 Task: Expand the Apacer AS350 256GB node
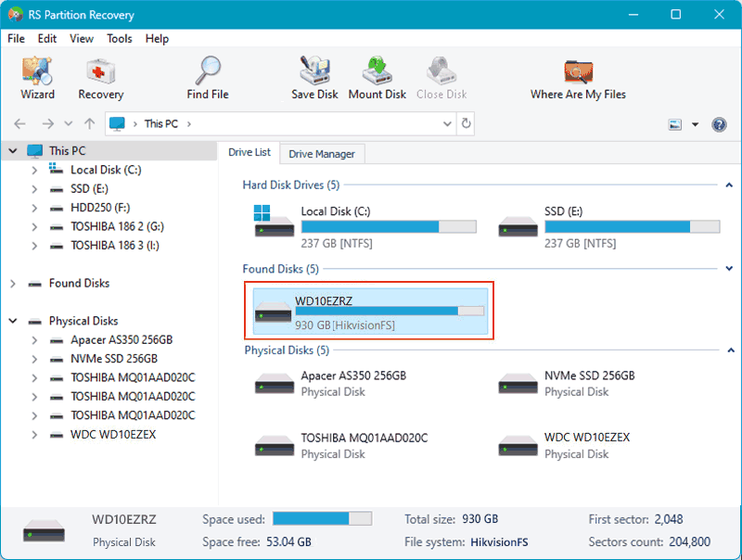point(33,339)
